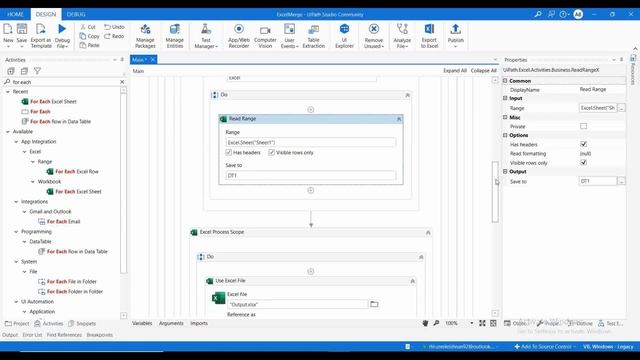Click Copy in ribbon

[89, 36]
